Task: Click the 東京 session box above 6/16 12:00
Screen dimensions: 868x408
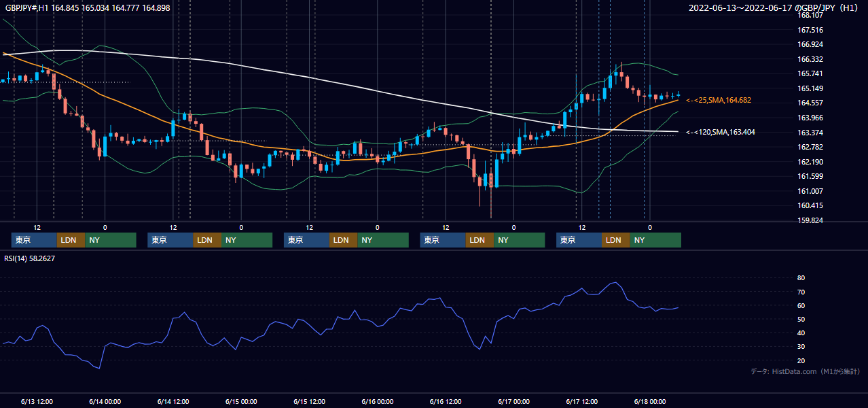Action: (443, 240)
